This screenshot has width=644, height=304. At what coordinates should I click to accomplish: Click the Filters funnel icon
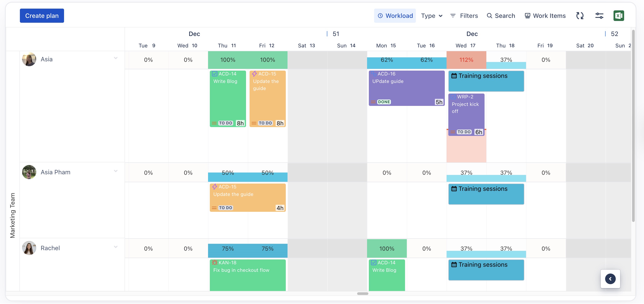pyautogui.click(x=453, y=16)
